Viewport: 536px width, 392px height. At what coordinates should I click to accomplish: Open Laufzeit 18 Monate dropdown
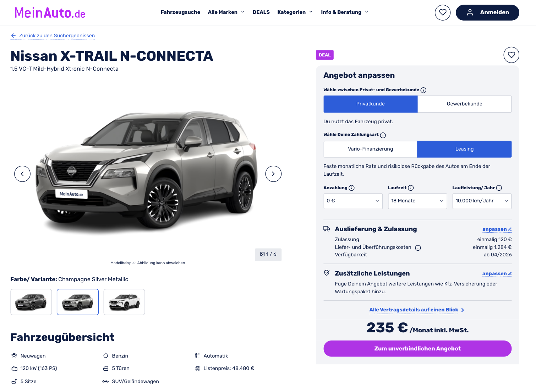[x=417, y=201]
